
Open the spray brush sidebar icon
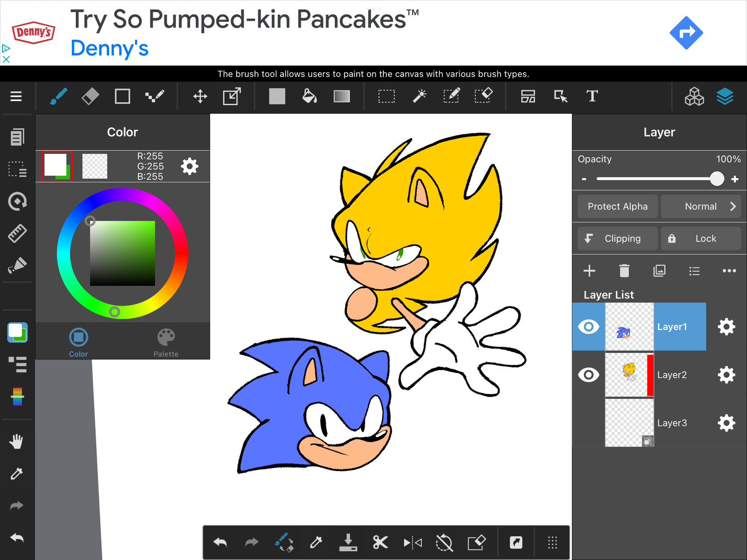click(17, 265)
